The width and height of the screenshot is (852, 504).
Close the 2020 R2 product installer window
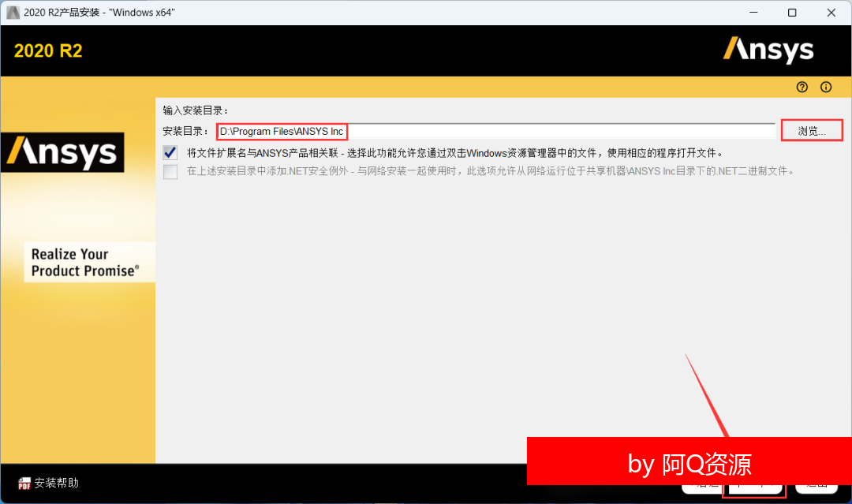(831, 12)
